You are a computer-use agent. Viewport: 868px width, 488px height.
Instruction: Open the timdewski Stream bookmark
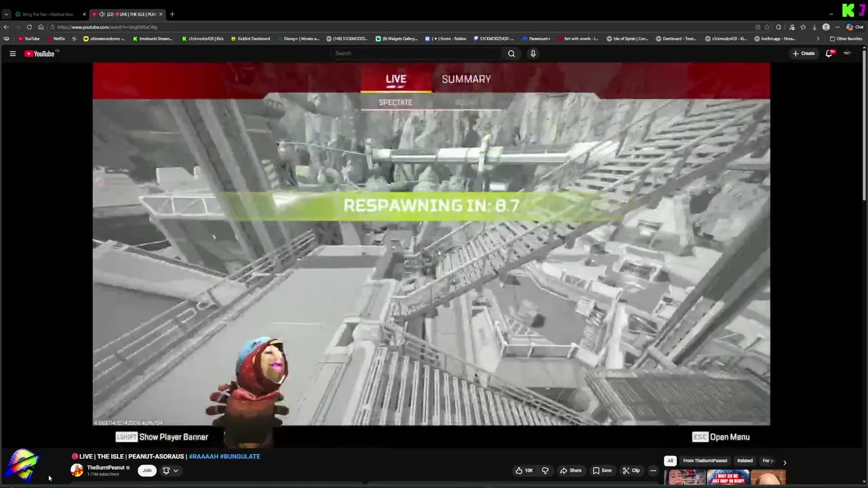(153, 39)
